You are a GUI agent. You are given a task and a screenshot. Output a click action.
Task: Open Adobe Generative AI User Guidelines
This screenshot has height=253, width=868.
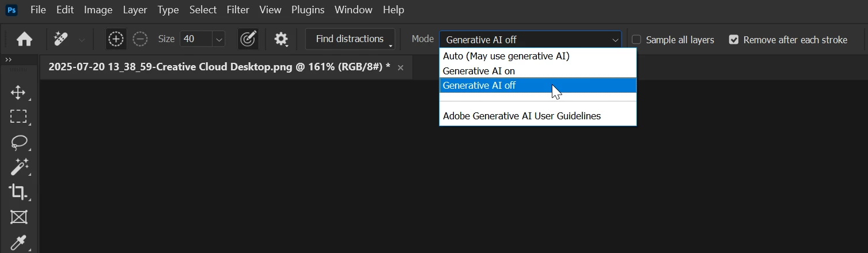521,116
